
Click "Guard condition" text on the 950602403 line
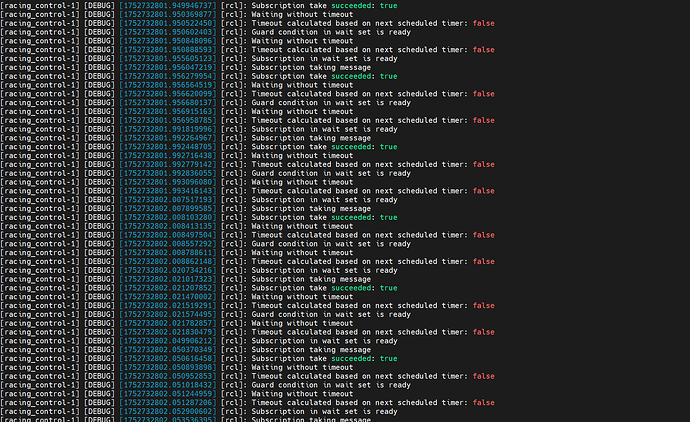pyautogui.click(x=285, y=32)
